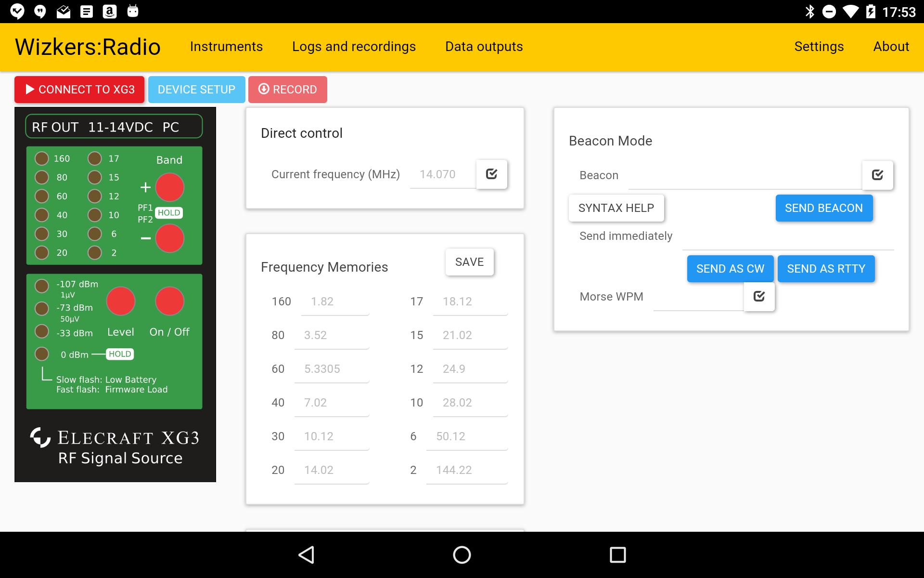Select the 40 band LED indicator
924x578 pixels.
click(x=42, y=215)
